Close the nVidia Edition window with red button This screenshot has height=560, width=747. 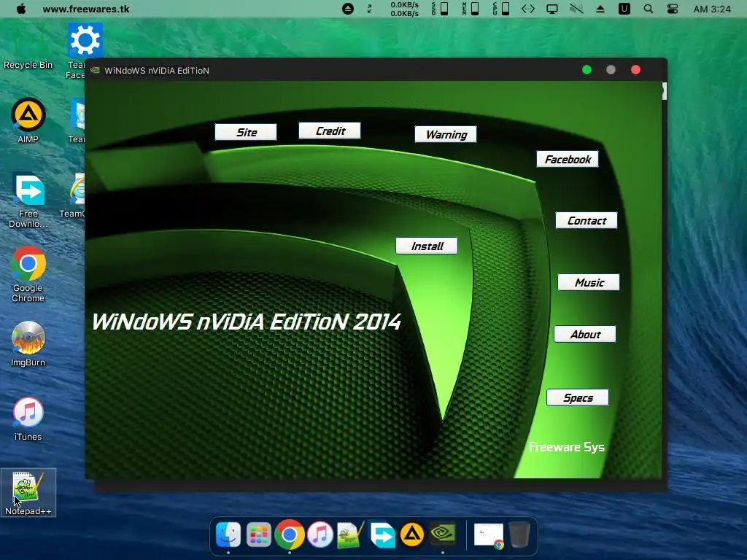635,70
